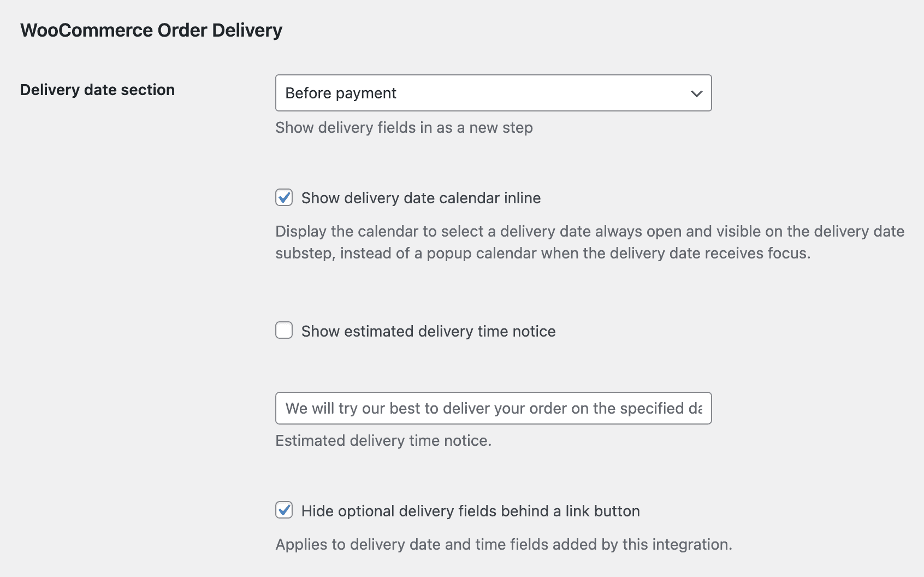Viewport: 924px width, 577px height.
Task: Click inside the estimated delivery notice text field
Action: pos(491,408)
